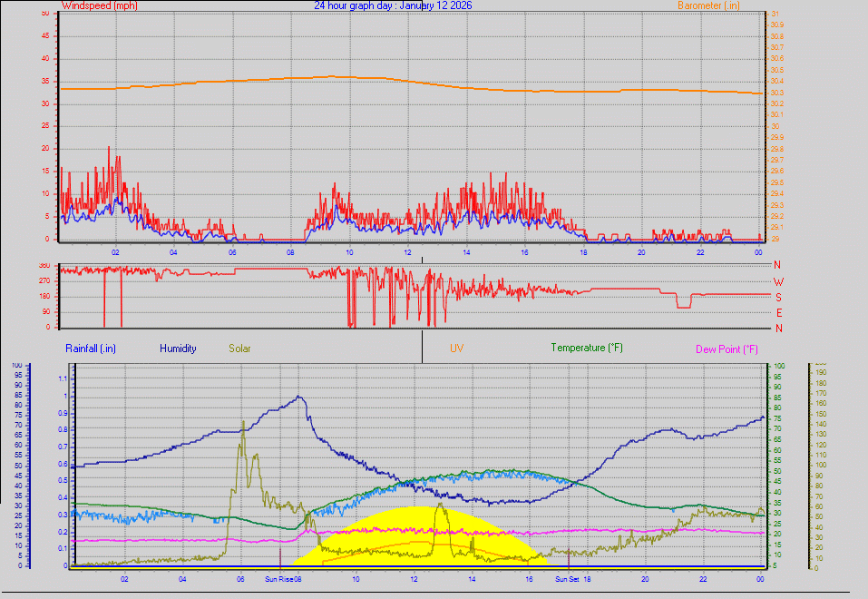Screen dimensions: 868x599
Task: Click the Sun Set marker label
Action: [566, 577]
